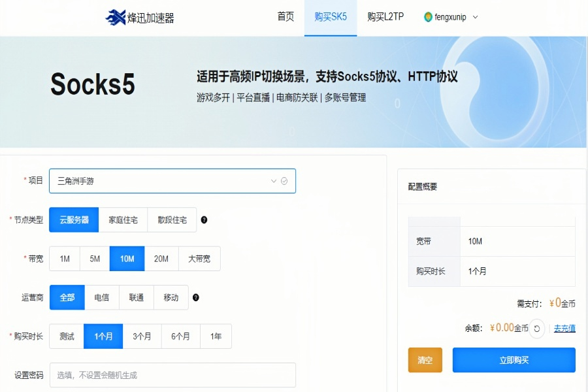
Task: Click the 设置密码 password input field
Action: pos(173,375)
